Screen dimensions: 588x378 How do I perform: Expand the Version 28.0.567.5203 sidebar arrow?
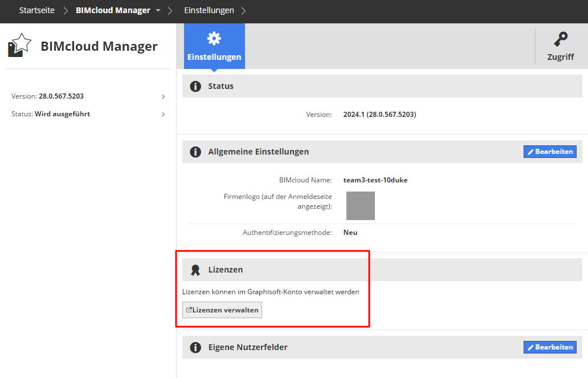(x=164, y=97)
